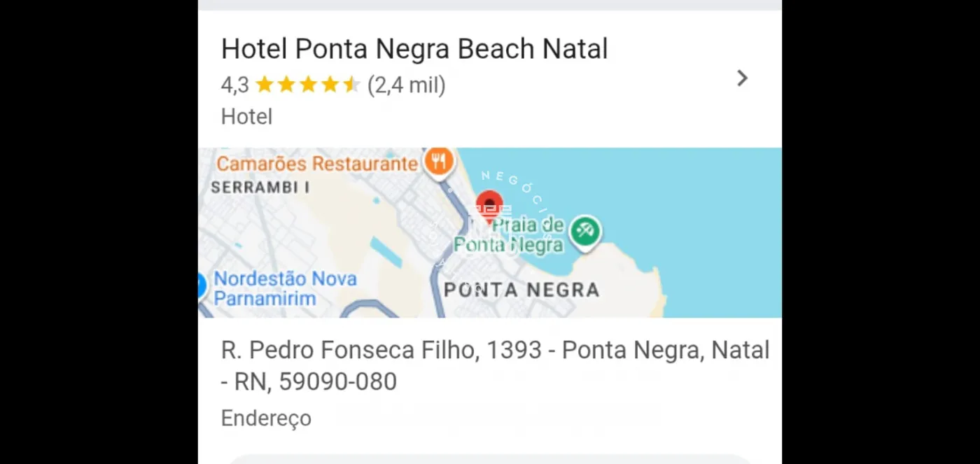Select the R. Pedro Fonseca Filho address
Screen dimensions: 980x464
tap(495, 365)
